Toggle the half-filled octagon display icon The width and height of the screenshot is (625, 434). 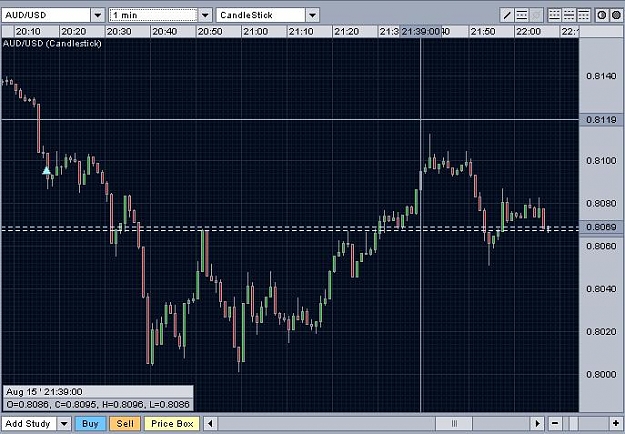(601, 16)
